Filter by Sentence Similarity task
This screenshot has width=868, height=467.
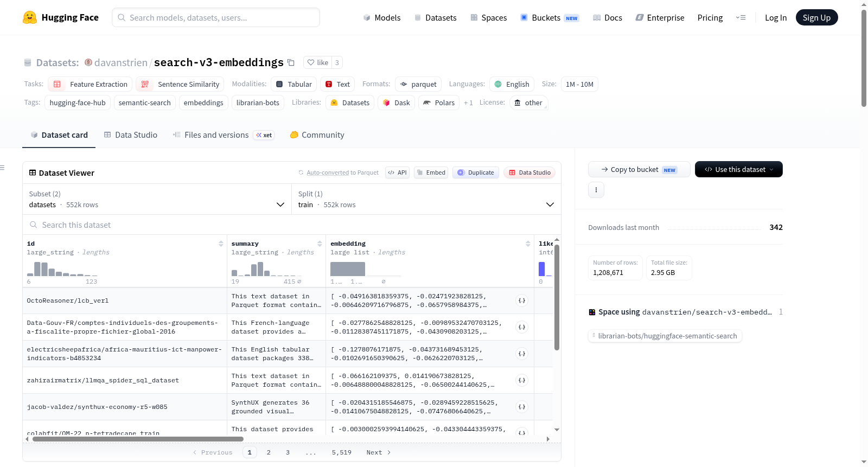(180, 84)
